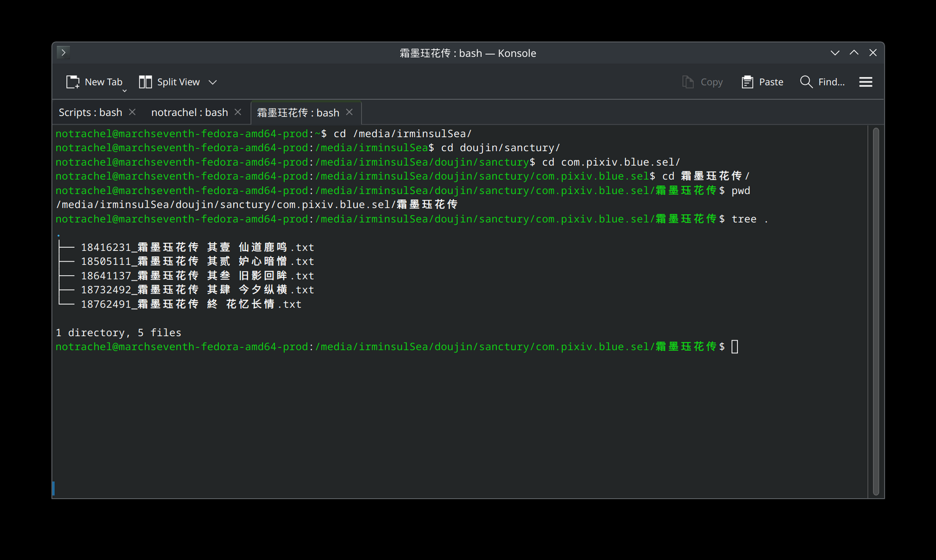
Task: Open the New Tab profile dropdown arrow
Action: pos(125,90)
